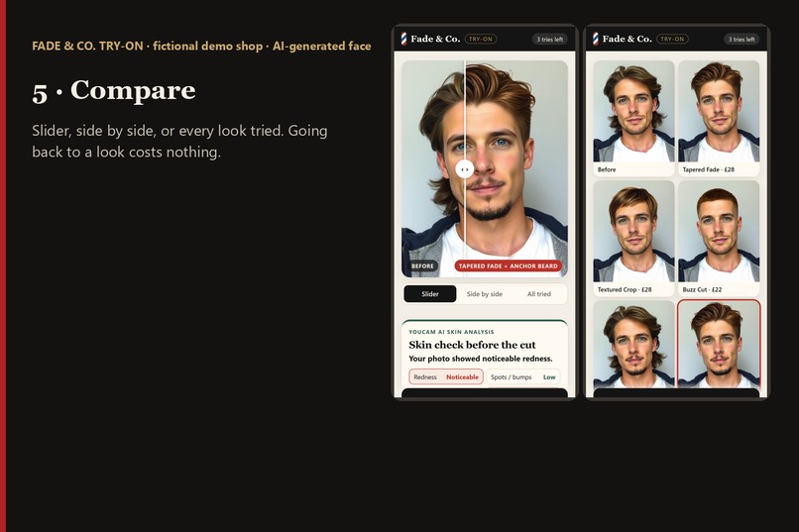Viewport: 799px width, 532px height.
Task: Open the All tried tab
Action: point(539,294)
